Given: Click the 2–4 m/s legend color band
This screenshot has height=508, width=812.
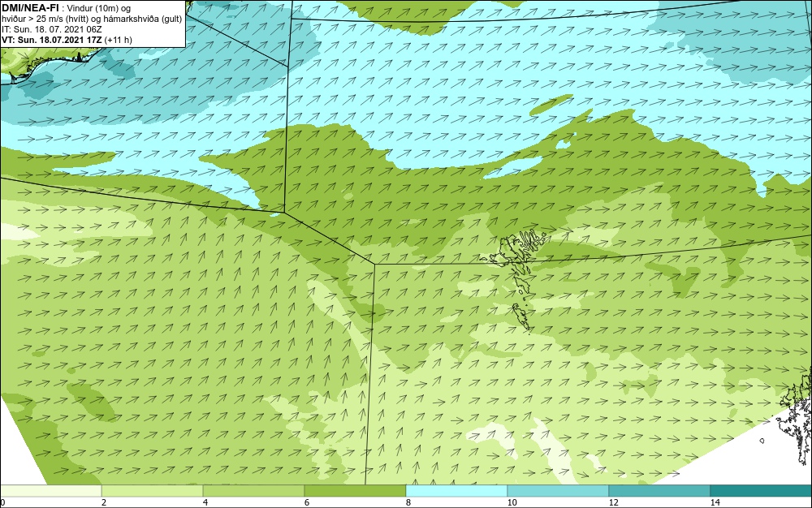Looking at the screenshot, I should pyautogui.click(x=153, y=491).
